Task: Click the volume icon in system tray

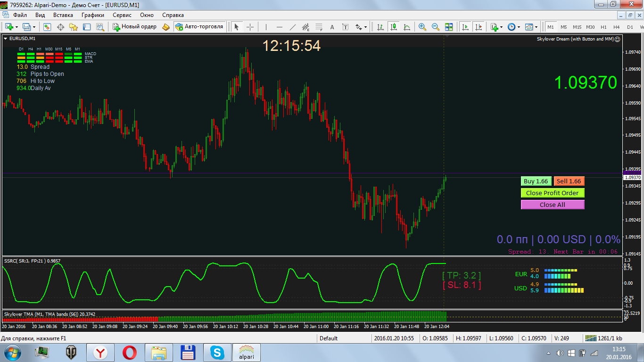Action: pyautogui.click(x=560, y=353)
